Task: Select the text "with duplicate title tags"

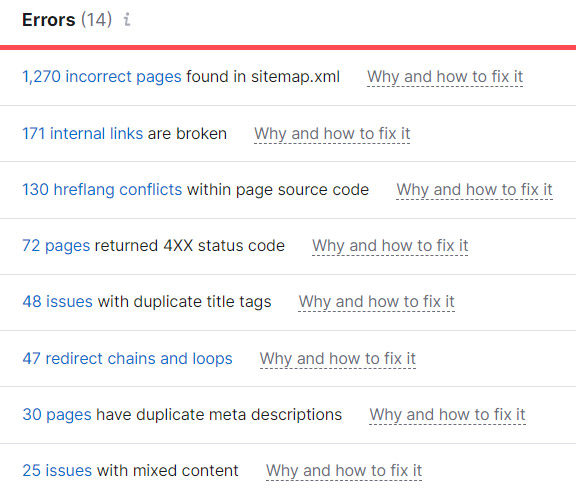Action: pos(184,302)
